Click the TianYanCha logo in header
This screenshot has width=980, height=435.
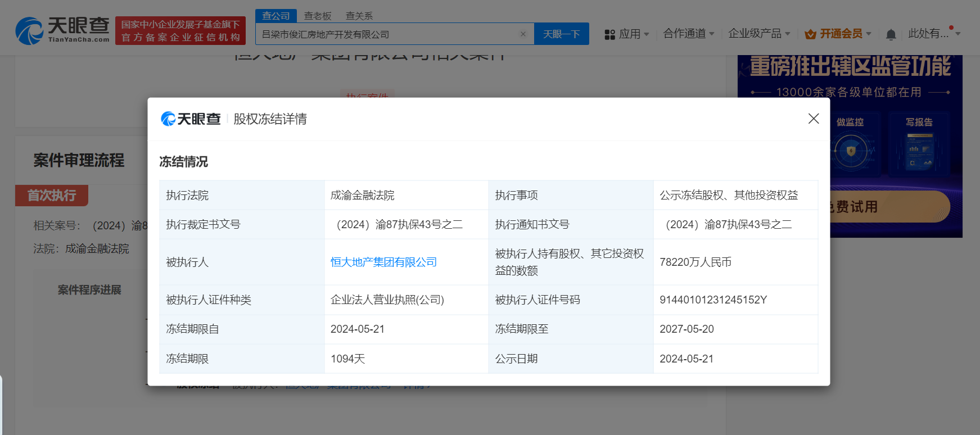tap(62, 30)
